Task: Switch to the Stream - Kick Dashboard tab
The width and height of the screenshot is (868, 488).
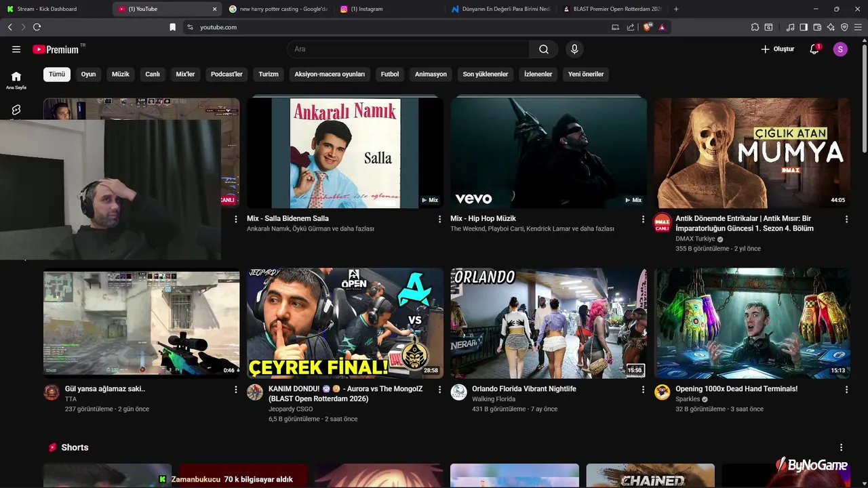Action: [x=54, y=9]
